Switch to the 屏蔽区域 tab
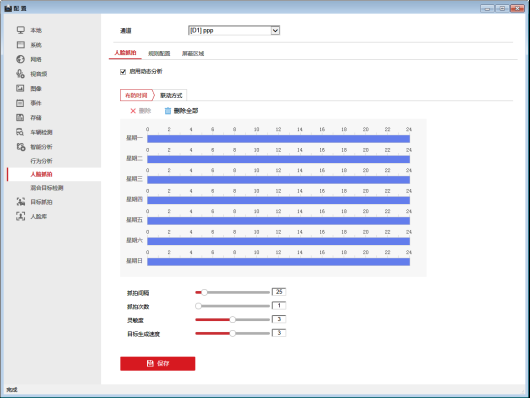 (193, 53)
